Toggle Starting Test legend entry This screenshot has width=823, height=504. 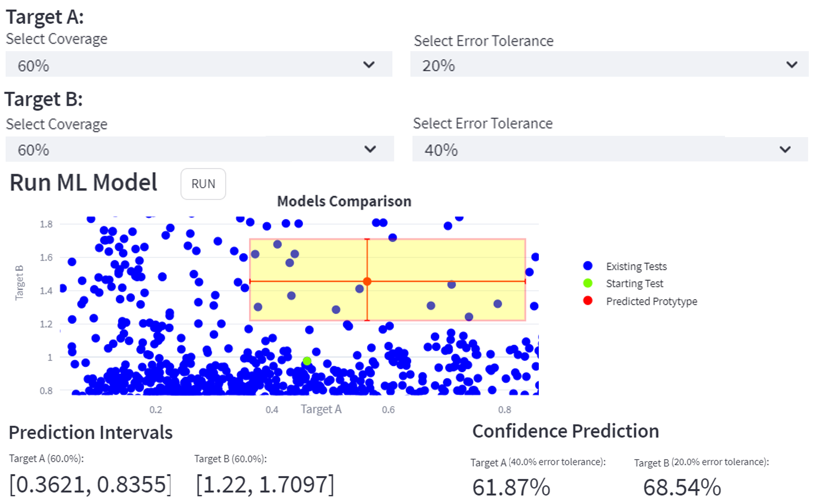point(634,283)
